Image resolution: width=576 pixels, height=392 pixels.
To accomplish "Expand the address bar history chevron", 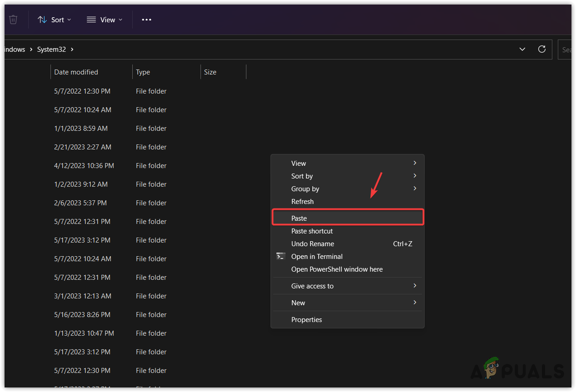I will click(x=522, y=49).
